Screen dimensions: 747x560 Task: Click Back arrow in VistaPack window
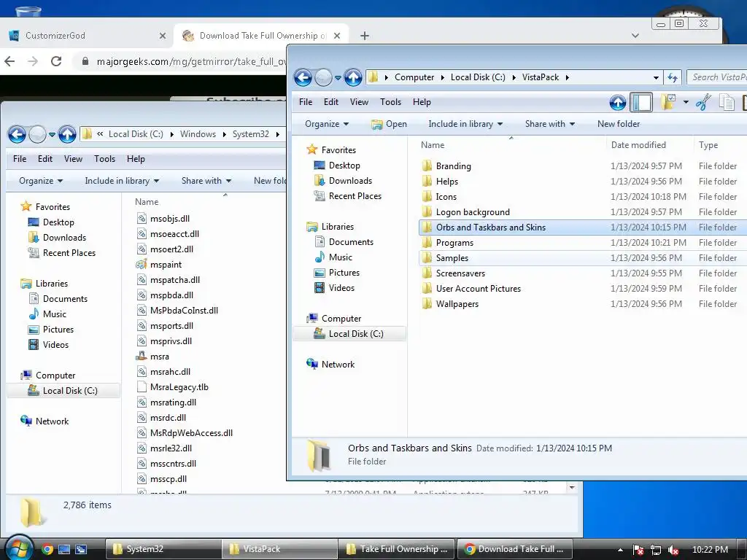coord(303,77)
